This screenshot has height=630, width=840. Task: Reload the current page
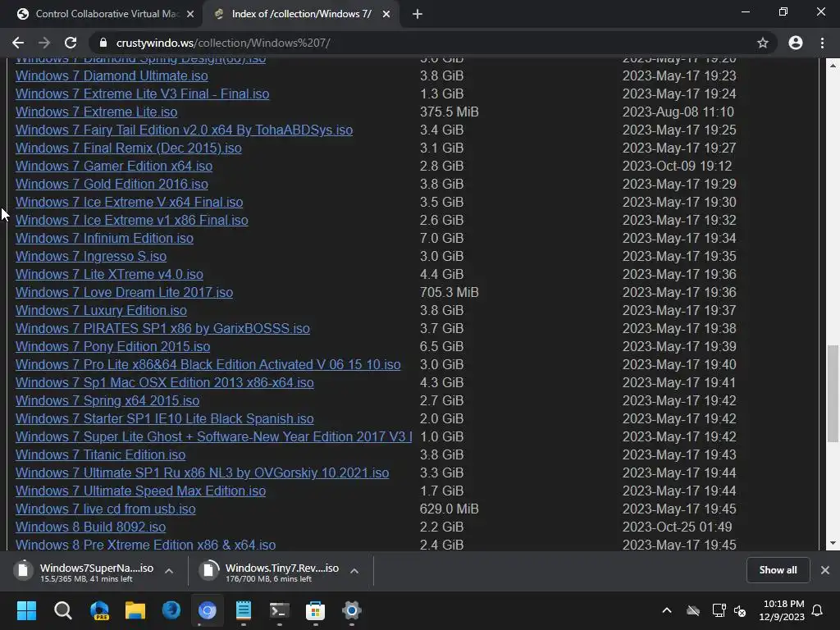pyautogui.click(x=71, y=43)
